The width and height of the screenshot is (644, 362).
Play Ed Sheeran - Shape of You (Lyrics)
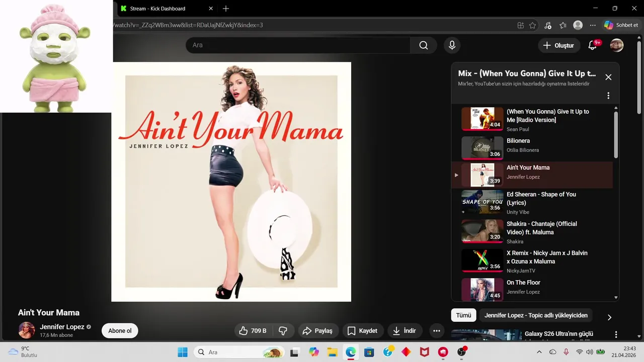pyautogui.click(x=532, y=203)
